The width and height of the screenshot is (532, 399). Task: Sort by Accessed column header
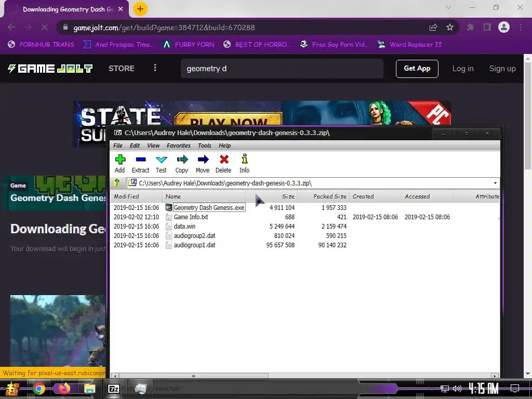click(428, 196)
